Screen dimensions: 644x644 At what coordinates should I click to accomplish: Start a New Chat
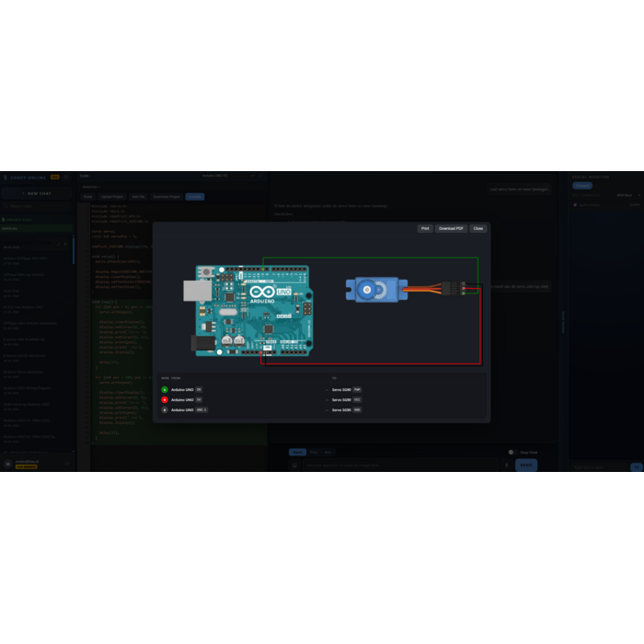click(x=37, y=193)
